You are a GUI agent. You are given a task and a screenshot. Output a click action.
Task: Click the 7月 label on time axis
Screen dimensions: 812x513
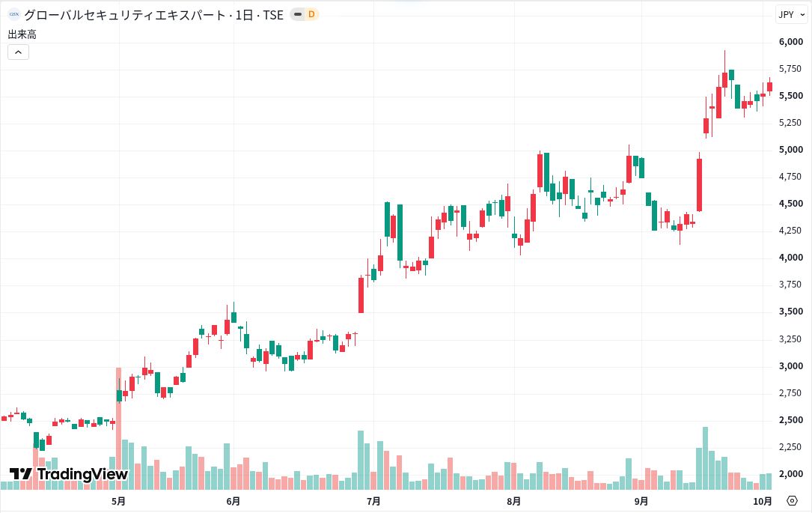point(373,501)
